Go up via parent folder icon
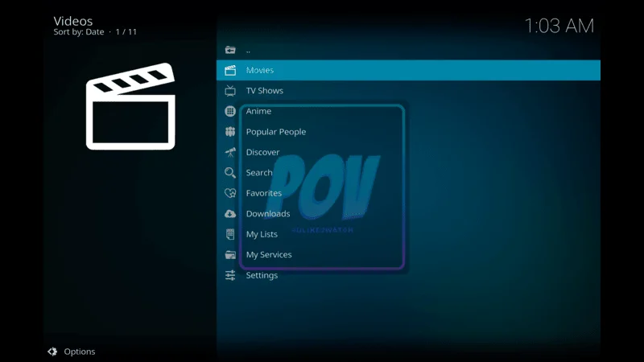 [230, 50]
